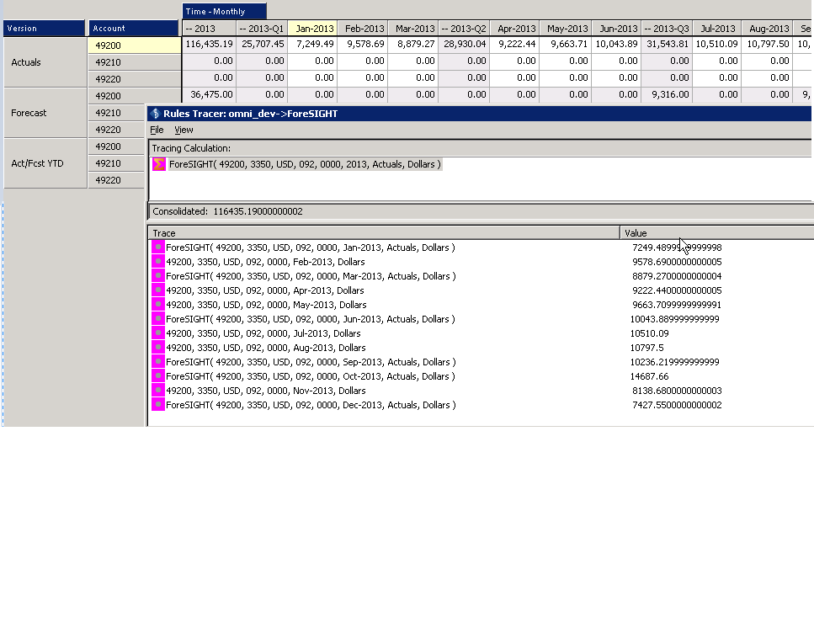Click the magenta icon for the Feb-2013 trace row
This screenshot has height=644, width=814.
pos(158,262)
